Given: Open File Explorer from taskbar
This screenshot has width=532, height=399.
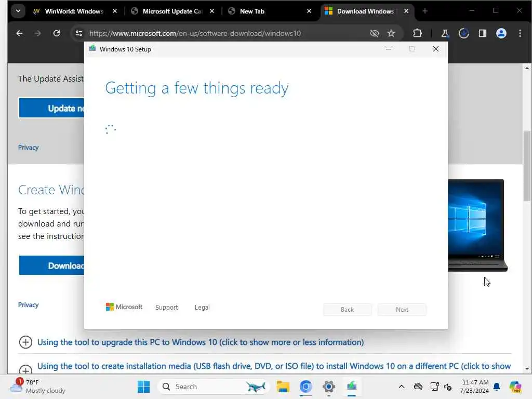Looking at the screenshot, I should [283, 387].
